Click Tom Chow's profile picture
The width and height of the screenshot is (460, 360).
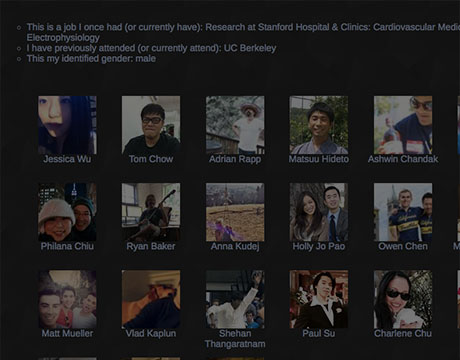151,125
